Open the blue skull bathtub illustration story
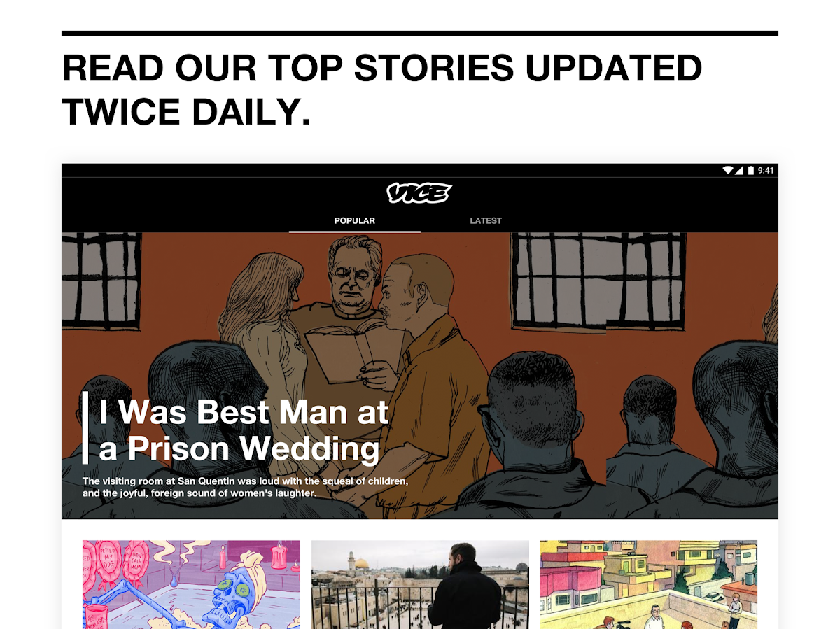The width and height of the screenshot is (840, 629). coord(191,584)
